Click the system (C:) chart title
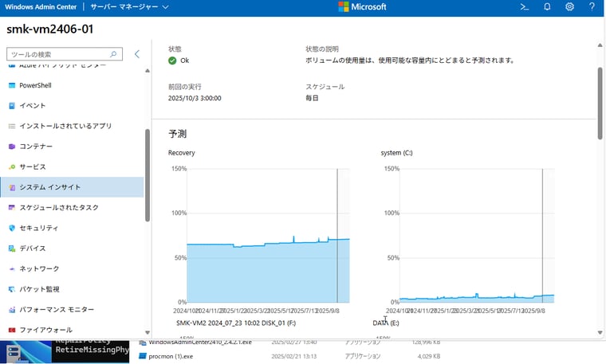 click(396, 153)
